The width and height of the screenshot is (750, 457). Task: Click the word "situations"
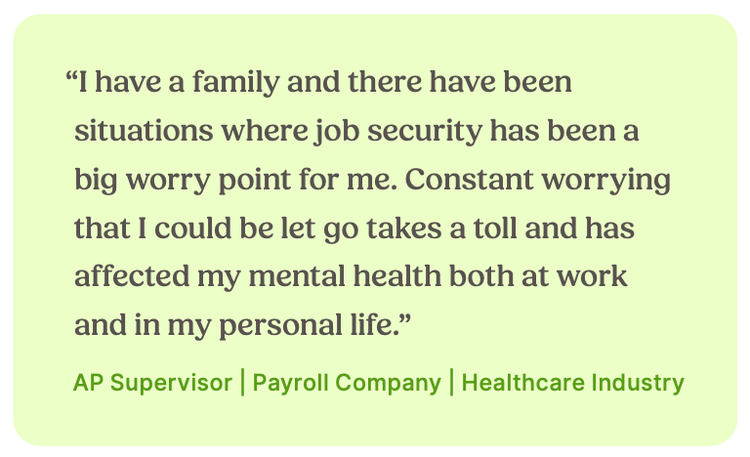[x=144, y=131]
